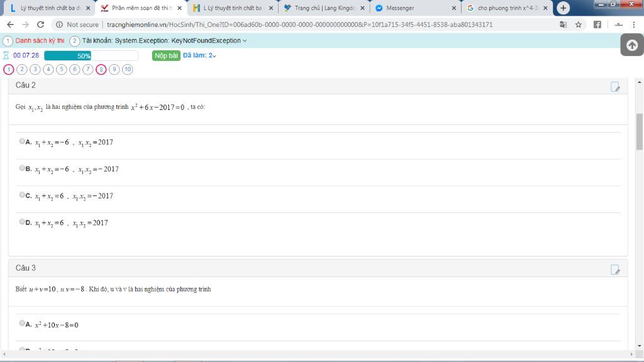This screenshot has width=644, height=362.
Task: Select answer D for Câu 2
Action: tap(22, 222)
